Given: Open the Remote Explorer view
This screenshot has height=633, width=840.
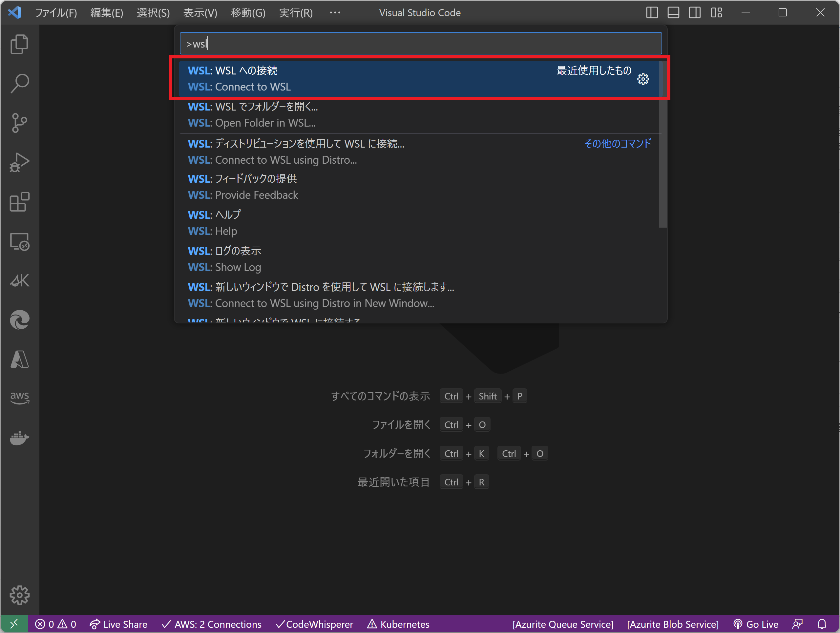Looking at the screenshot, I should (x=19, y=241).
